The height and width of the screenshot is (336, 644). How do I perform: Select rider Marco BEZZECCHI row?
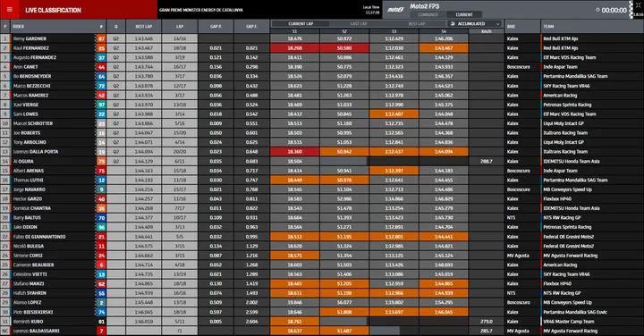322,86
